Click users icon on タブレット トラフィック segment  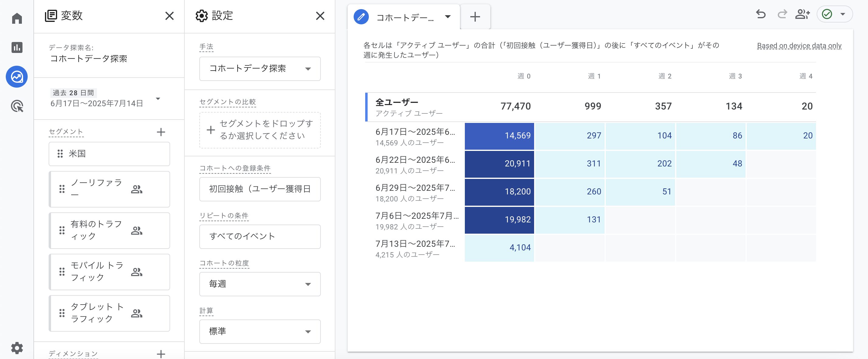136,313
